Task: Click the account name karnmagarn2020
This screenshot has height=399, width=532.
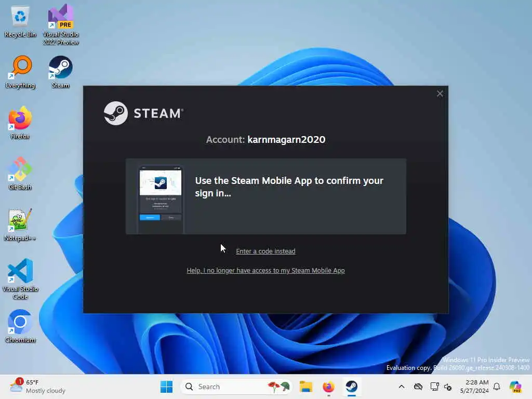Action: click(286, 139)
